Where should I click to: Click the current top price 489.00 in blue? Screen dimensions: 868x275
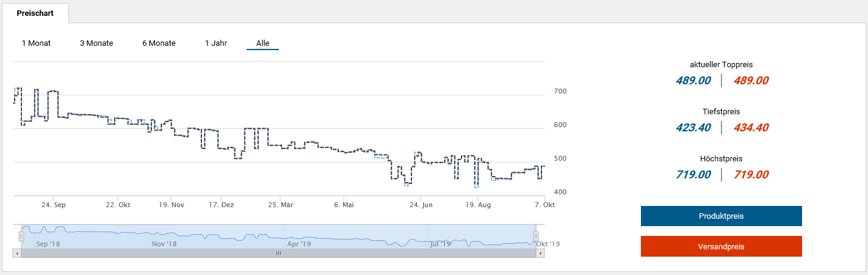point(693,81)
